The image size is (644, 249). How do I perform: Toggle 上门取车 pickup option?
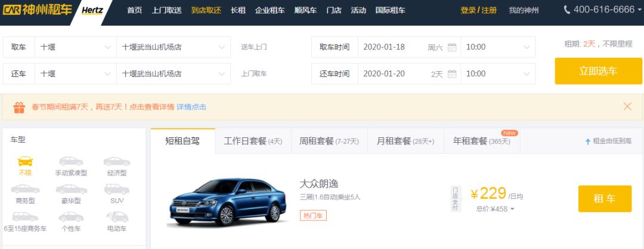point(254,73)
